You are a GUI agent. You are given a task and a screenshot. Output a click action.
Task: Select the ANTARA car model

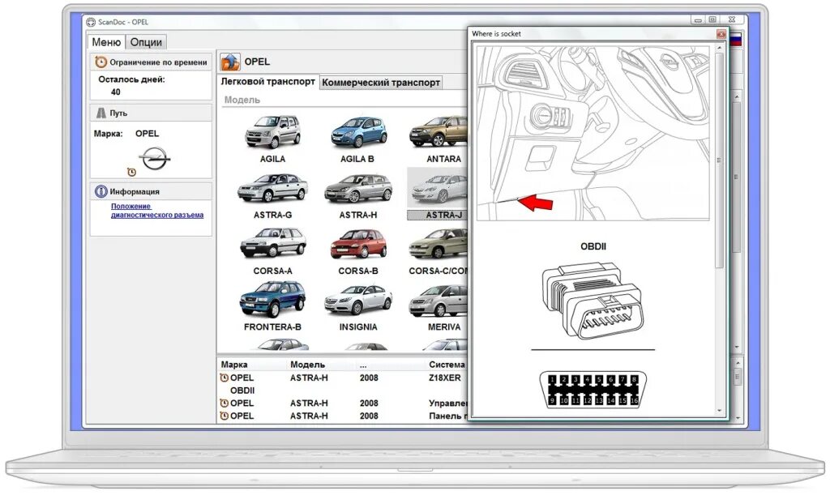coord(439,139)
